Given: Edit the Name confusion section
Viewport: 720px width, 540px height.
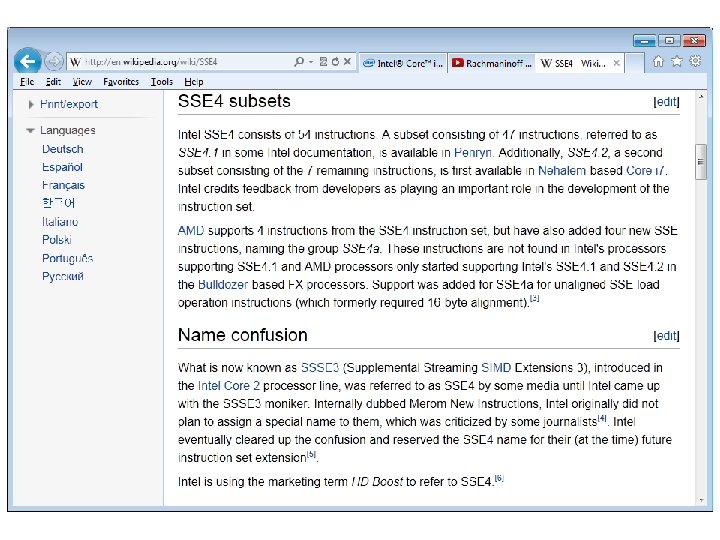Looking at the screenshot, I should click(x=666, y=336).
